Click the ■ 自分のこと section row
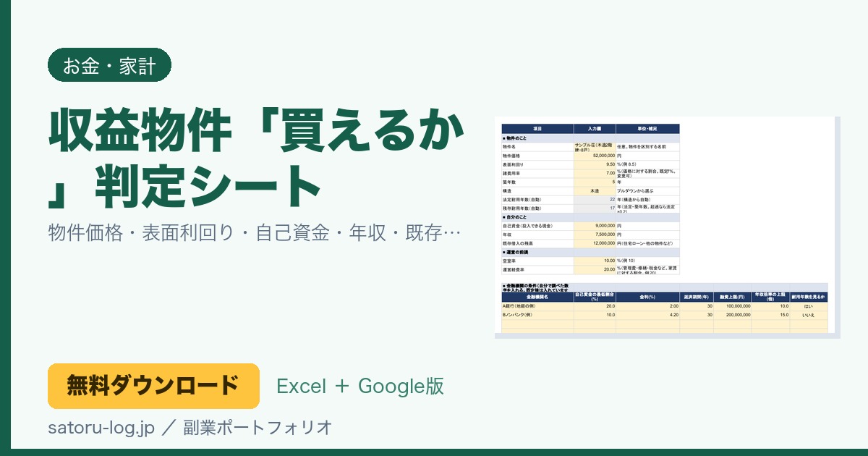The width and height of the screenshot is (868, 456). click(x=590, y=217)
